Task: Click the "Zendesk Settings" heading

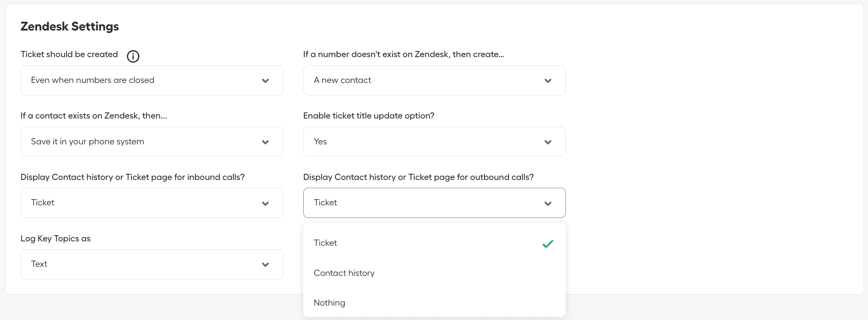Action: coord(69,26)
